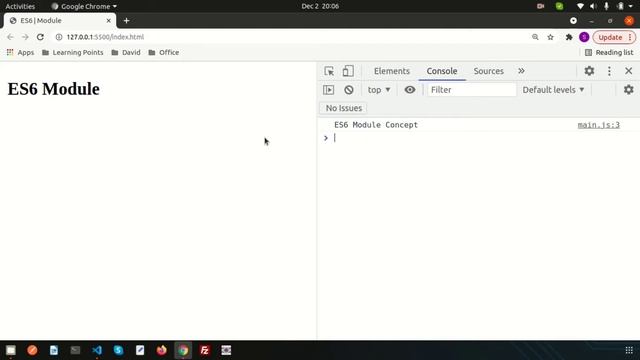Show applications grid icon
Viewport: 640px width, 360px height.
point(629,350)
